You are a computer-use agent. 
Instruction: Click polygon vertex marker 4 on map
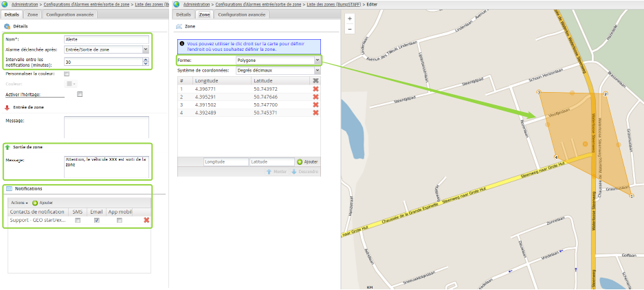tap(556, 157)
